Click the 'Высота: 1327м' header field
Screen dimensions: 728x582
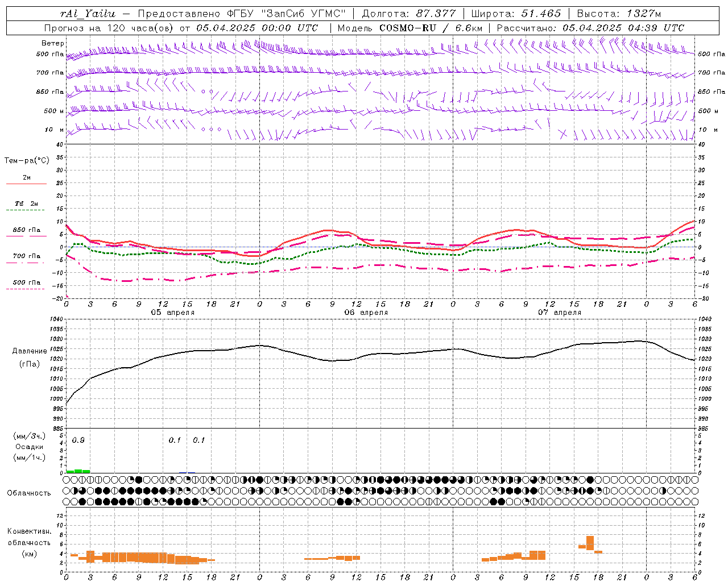click(x=619, y=14)
